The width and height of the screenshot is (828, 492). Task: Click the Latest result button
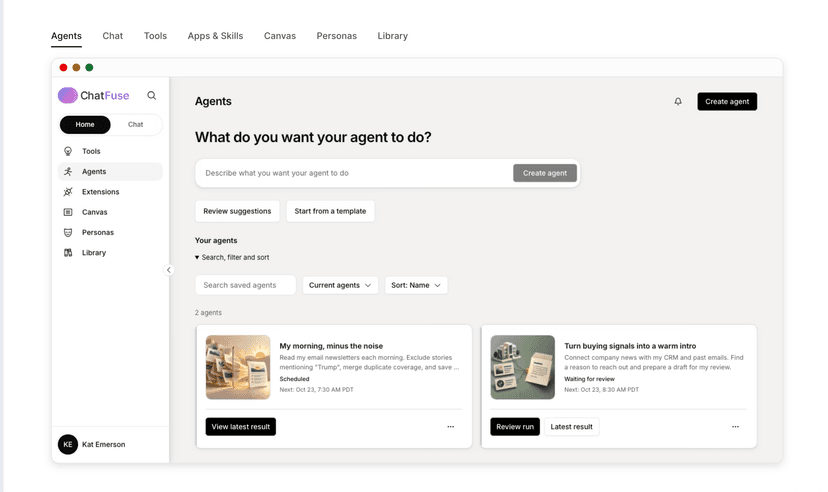point(571,427)
